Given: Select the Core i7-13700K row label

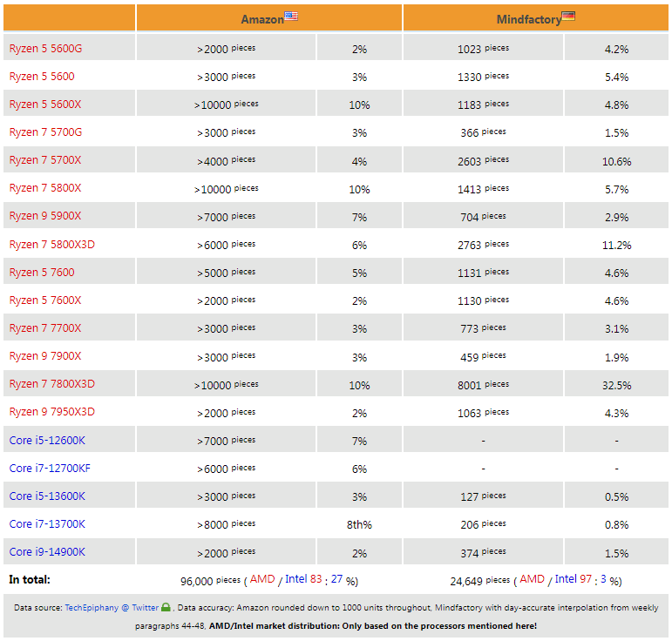Looking at the screenshot, I should [47, 523].
